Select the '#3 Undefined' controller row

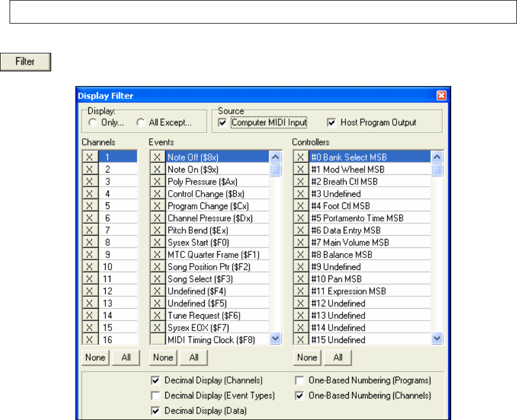click(x=370, y=193)
